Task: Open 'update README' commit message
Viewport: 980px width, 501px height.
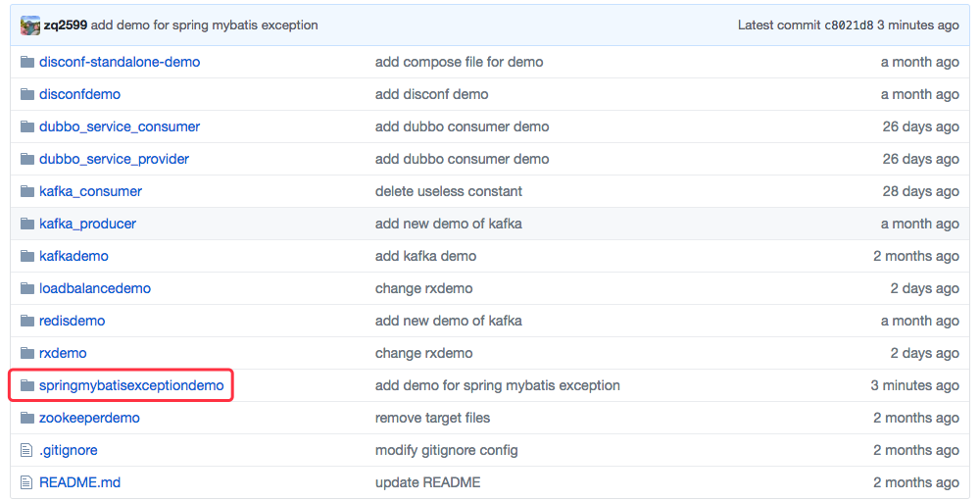Action: (427, 482)
